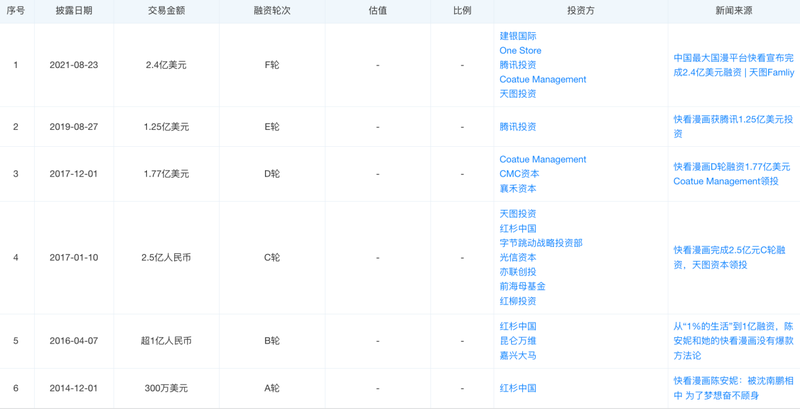Screen dimensions: 800x409
Task: Open the One Store investor link
Action: [520, 50]
